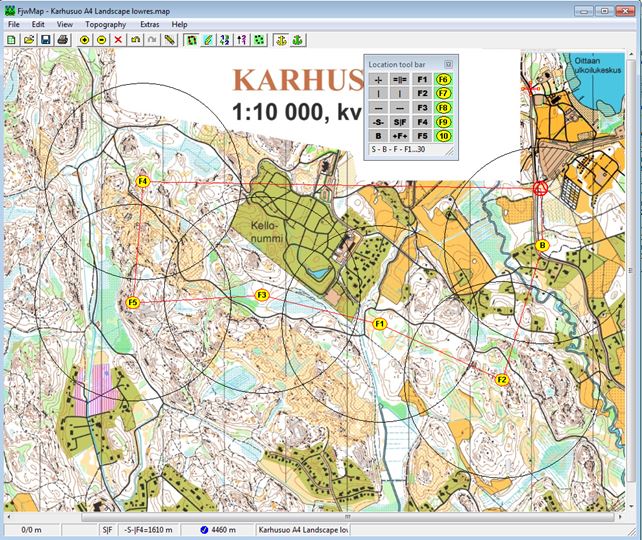The height and width of the screenshot is (540, 642).
Task: Click the '0/0 m' status bar entry
Action: [x=31, y=530]
